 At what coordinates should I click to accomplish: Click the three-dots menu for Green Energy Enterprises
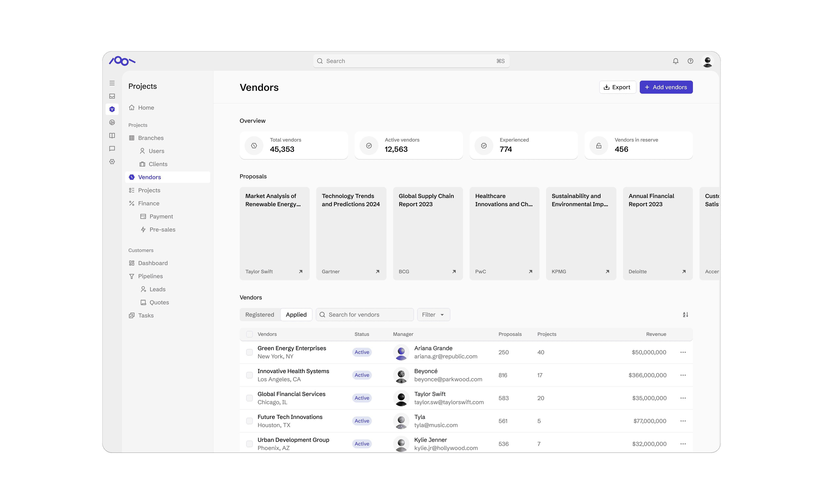[x=683, y=352]
